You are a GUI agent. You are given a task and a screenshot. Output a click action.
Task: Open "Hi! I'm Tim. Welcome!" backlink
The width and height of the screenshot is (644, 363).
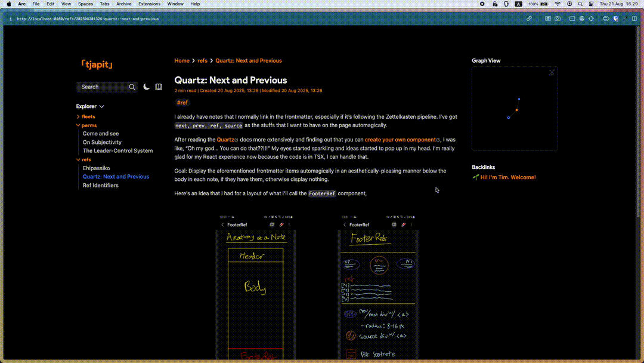click(x=507, y=177)
